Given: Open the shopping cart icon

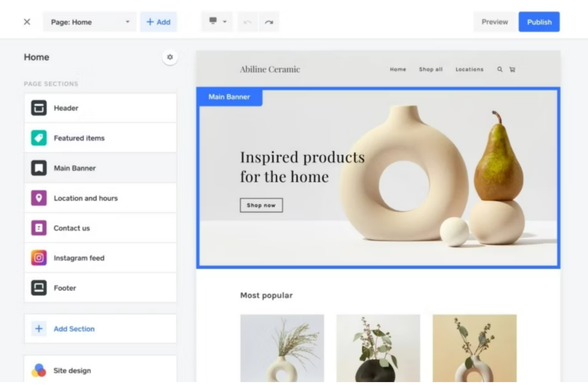Looking at the screenshot, I should click(x=512, y=69).
